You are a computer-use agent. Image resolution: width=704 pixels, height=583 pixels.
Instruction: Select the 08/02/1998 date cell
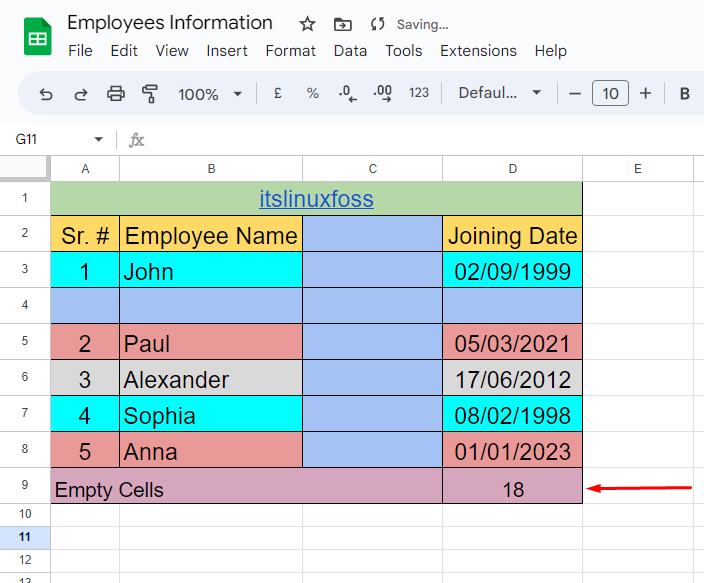pyautogui.click(x=513, y=414)
